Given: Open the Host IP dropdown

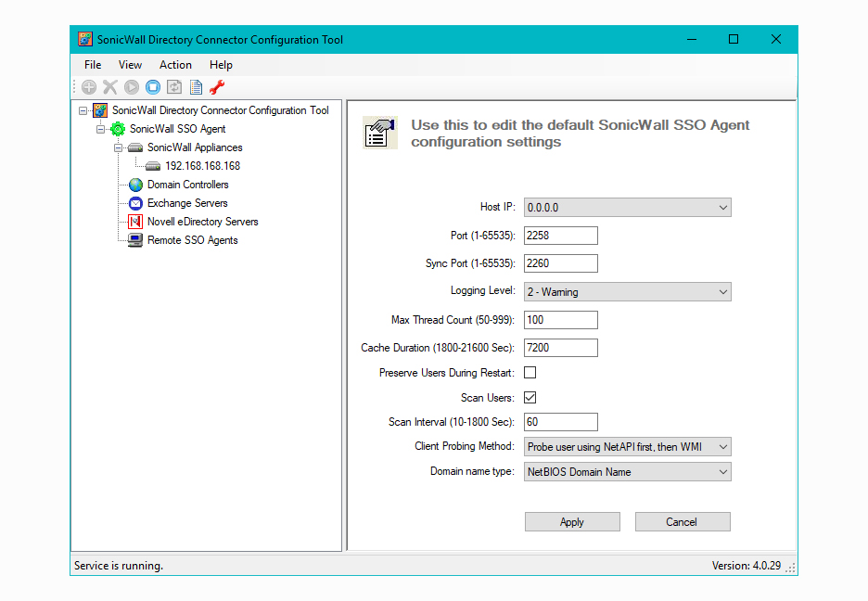Looking at the screenshot, I should (x=627, y=208).
